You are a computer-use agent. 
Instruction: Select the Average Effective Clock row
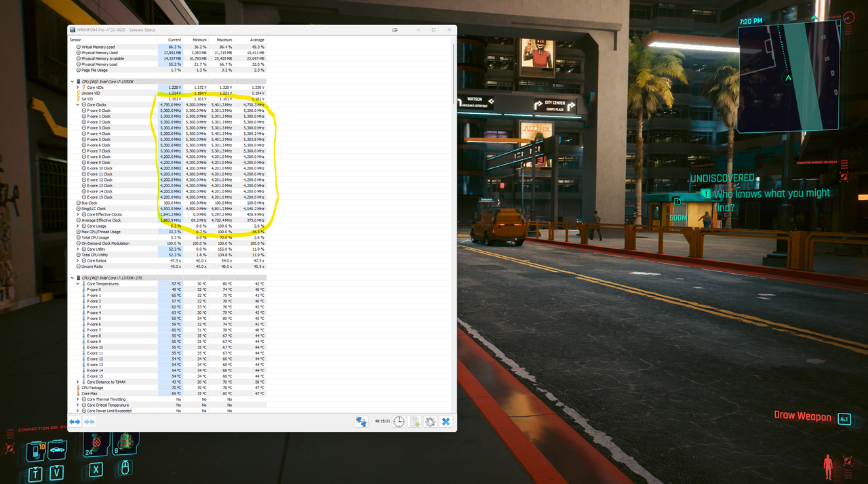(167, 220)
